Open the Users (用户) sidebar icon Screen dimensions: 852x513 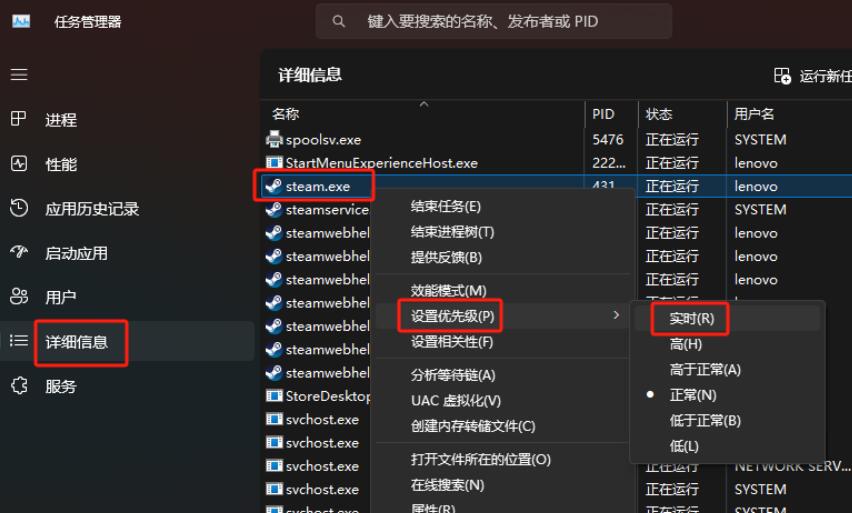coord(19,296)
